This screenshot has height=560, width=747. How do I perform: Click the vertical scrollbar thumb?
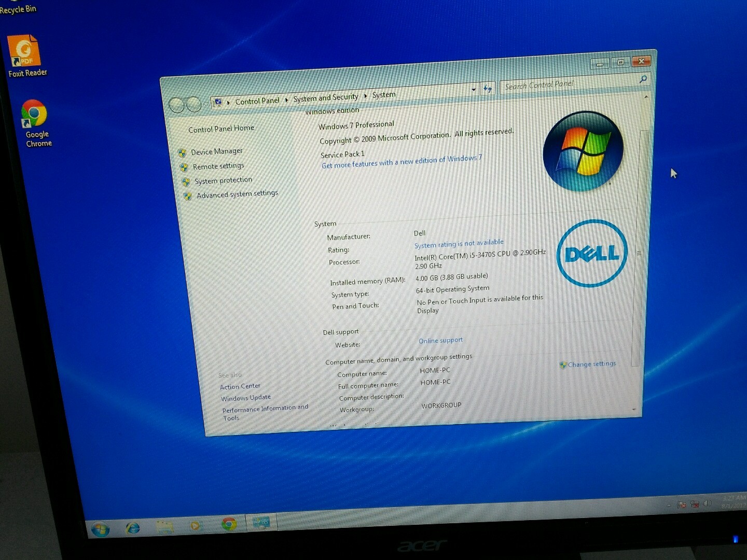[639, 248]
